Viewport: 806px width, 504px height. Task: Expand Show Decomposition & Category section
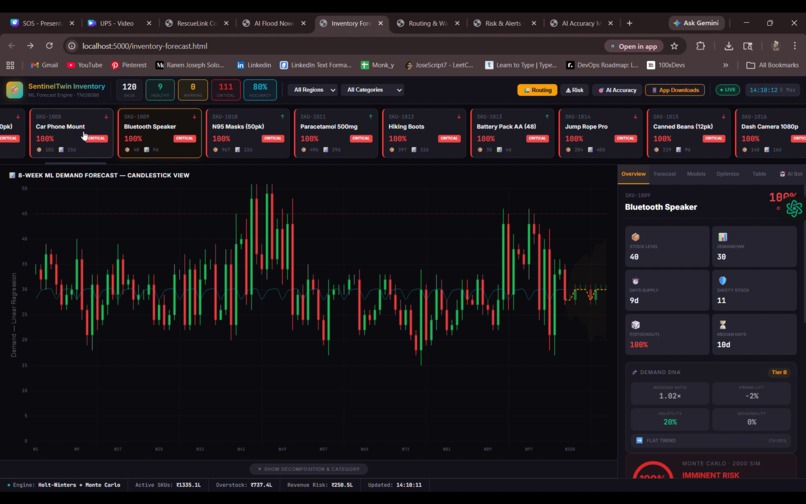click(x=308, y=469)
